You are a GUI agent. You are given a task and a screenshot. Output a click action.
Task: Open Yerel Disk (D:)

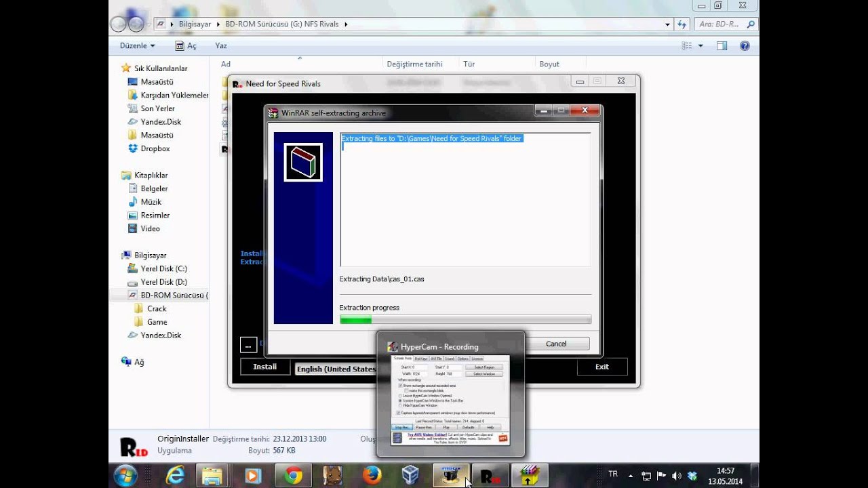(x=163, y=282)
